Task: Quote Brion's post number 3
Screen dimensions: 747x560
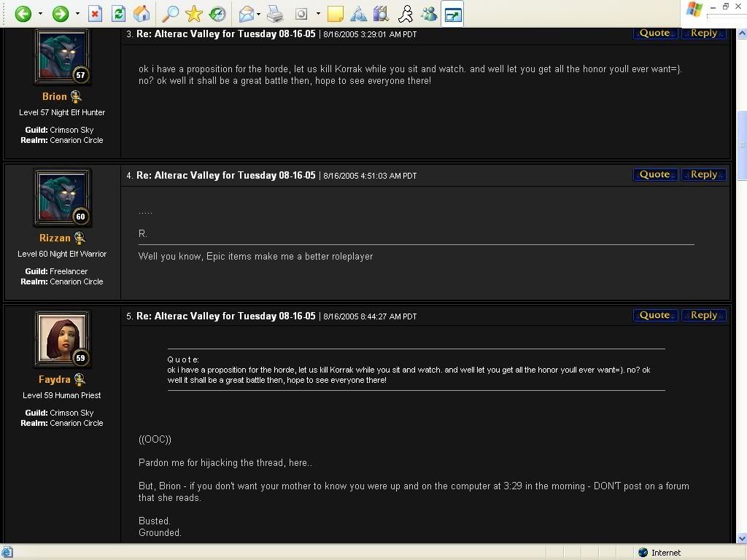Action: pyautogui.click(x=655, y=34)
